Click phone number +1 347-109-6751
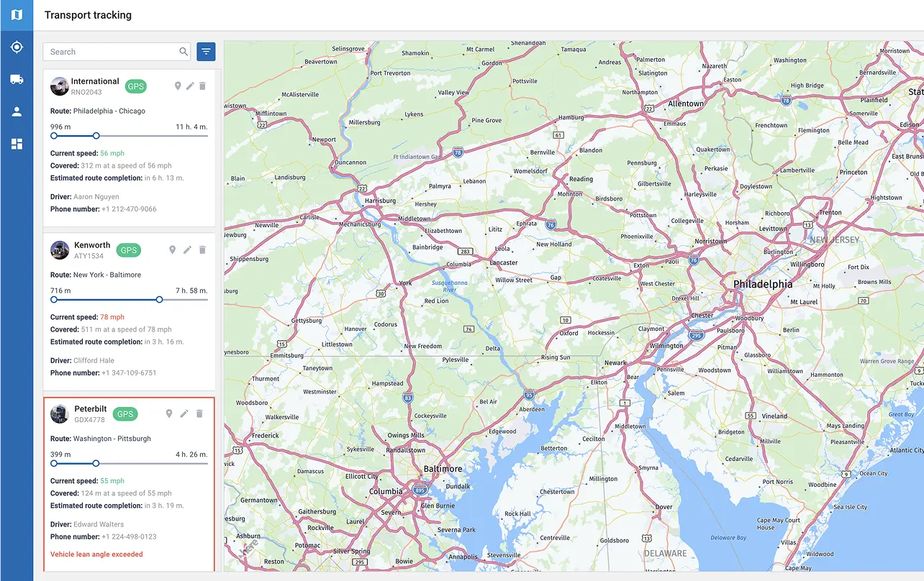Image resolution: width=924 pixels, height=581 pixels. point(129,373)
